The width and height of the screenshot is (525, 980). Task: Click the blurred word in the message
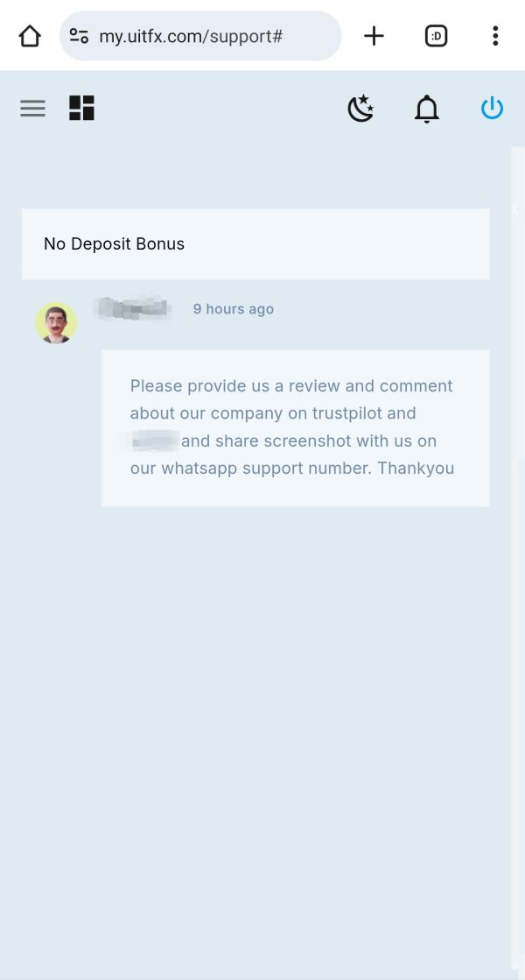click(154, 441)
